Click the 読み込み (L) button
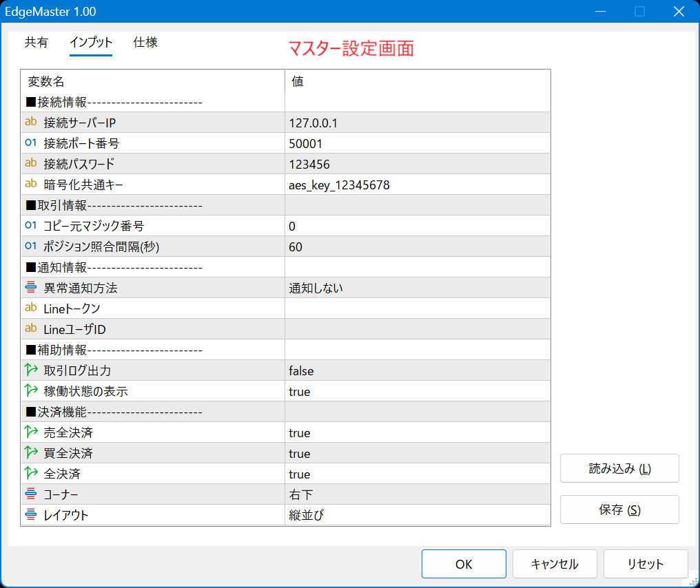The image size is (700, 588). point(619,468)
